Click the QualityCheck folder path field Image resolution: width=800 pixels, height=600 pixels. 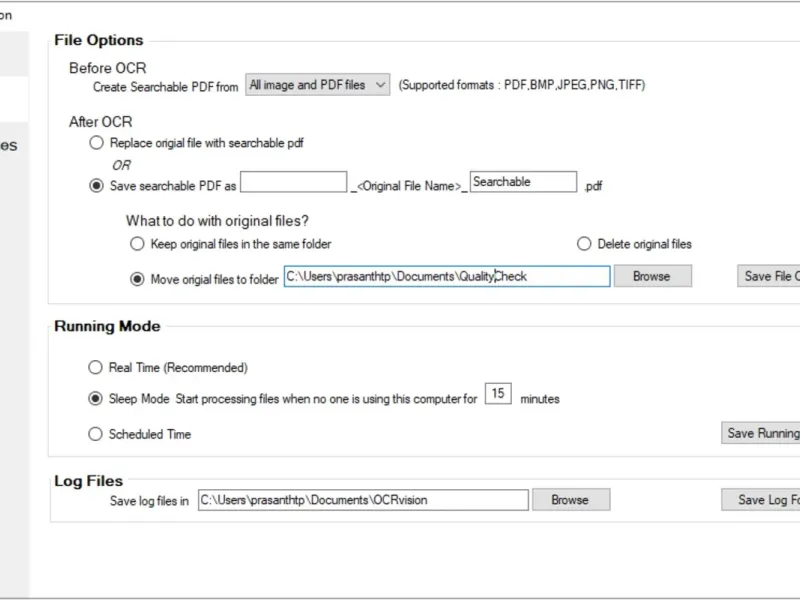tap(447, 277)
